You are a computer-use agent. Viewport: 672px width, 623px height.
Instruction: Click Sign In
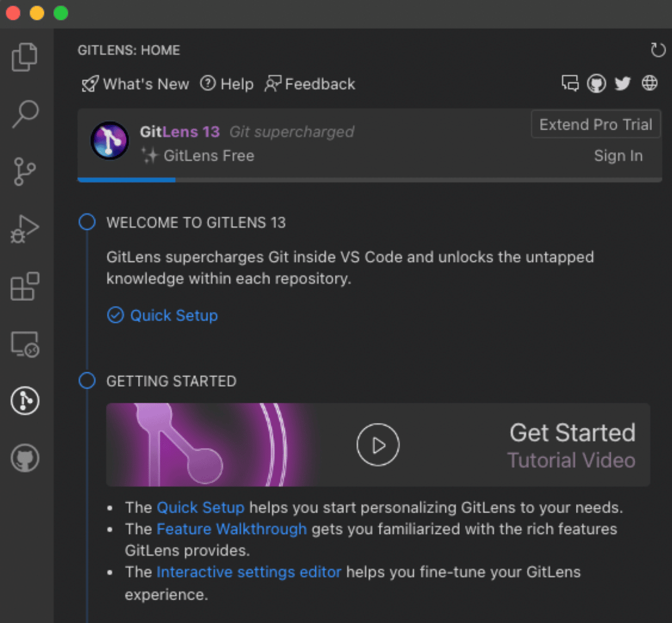[618, 156]
